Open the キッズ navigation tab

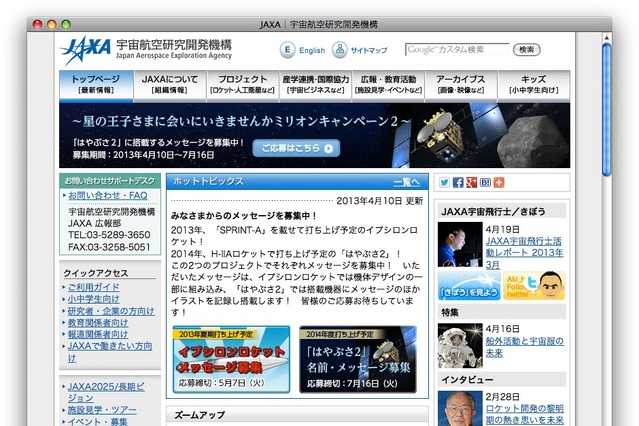coord(534,84)
